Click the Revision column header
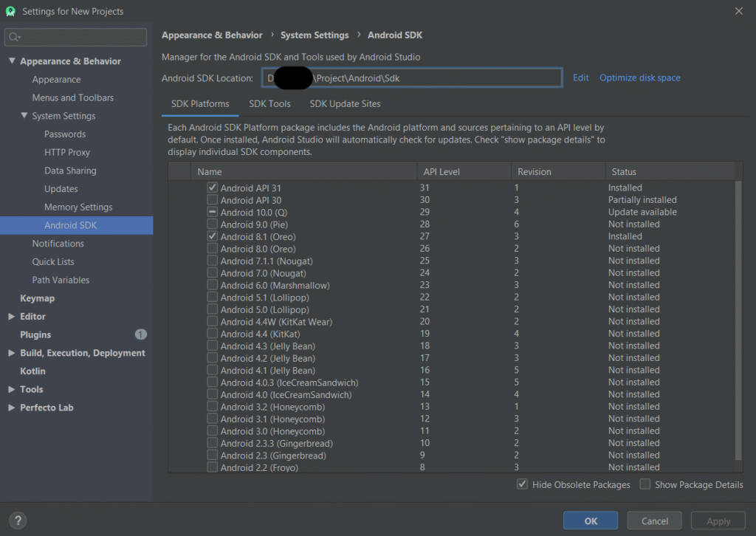The image size is (756, 536). point(558,171)
